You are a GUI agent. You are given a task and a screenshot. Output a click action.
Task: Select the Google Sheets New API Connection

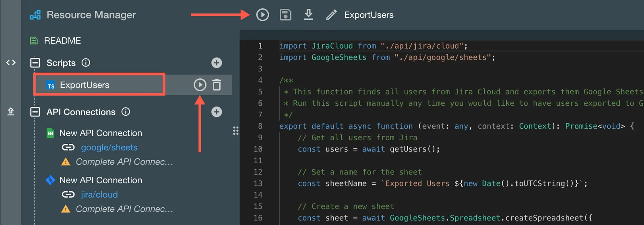(x=101, y=133)
